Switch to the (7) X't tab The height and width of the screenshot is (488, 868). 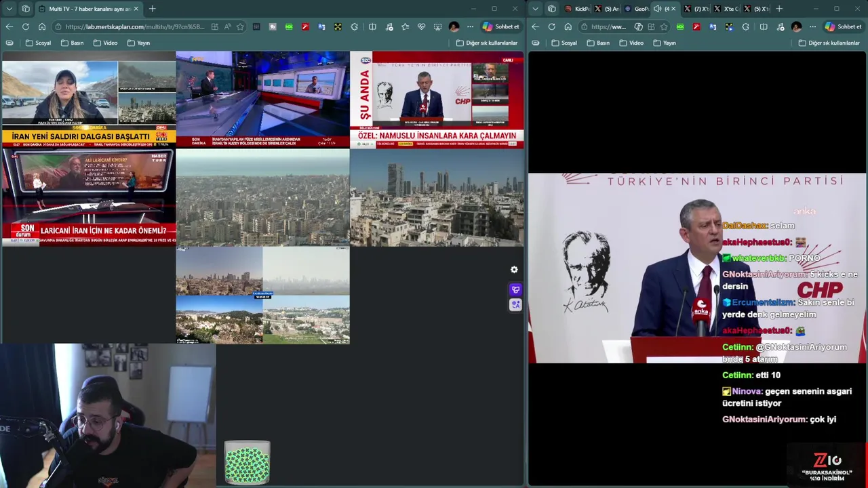pos(696,9)
